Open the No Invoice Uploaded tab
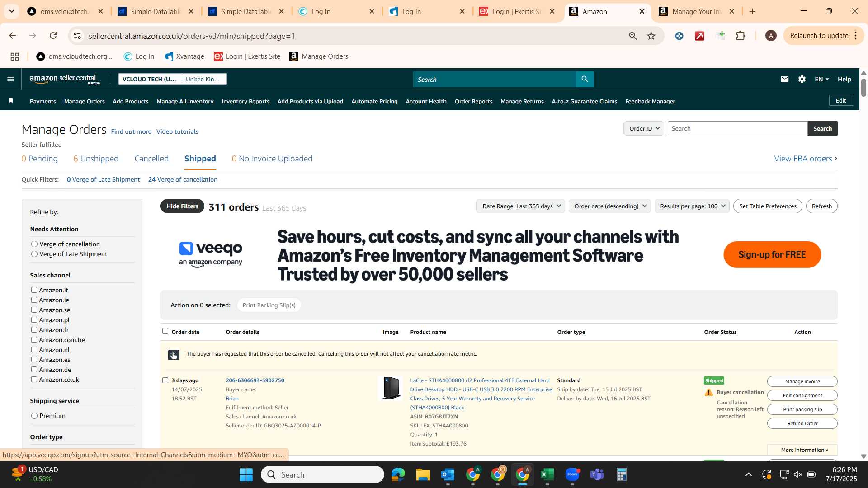868x488 pixels. pyautogui.click(x=272, y=159)
